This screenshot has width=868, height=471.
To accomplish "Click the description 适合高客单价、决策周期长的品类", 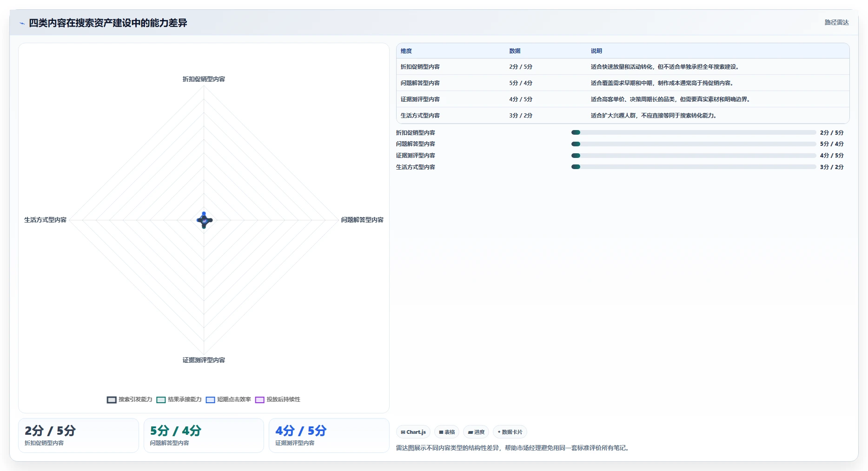I will click(x=670, y=99).
